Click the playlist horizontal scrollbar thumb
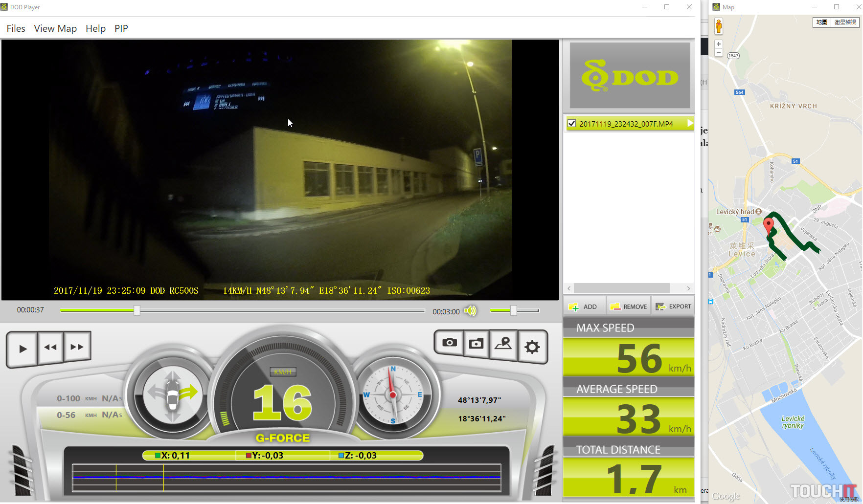863x504 pixels. (x=622, y=288)
